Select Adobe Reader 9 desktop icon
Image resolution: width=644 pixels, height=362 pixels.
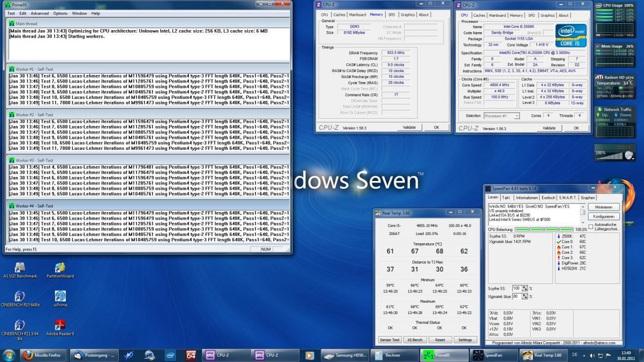(60, 328)
